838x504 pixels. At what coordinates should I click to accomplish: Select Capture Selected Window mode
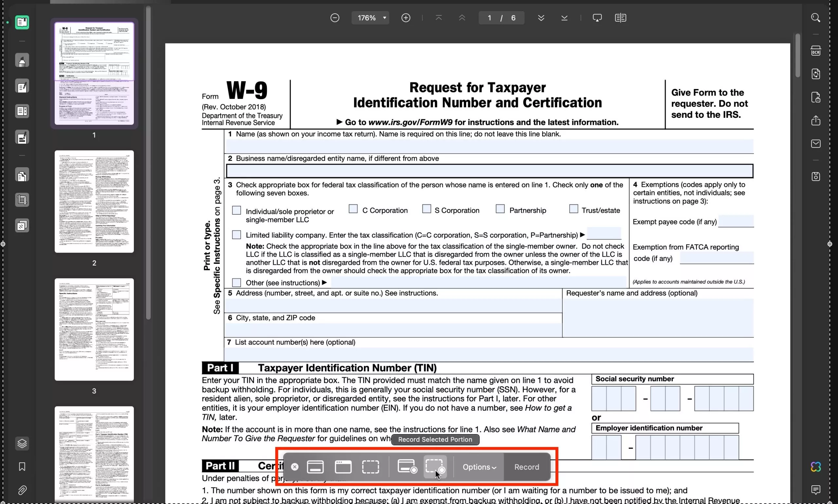343,467
